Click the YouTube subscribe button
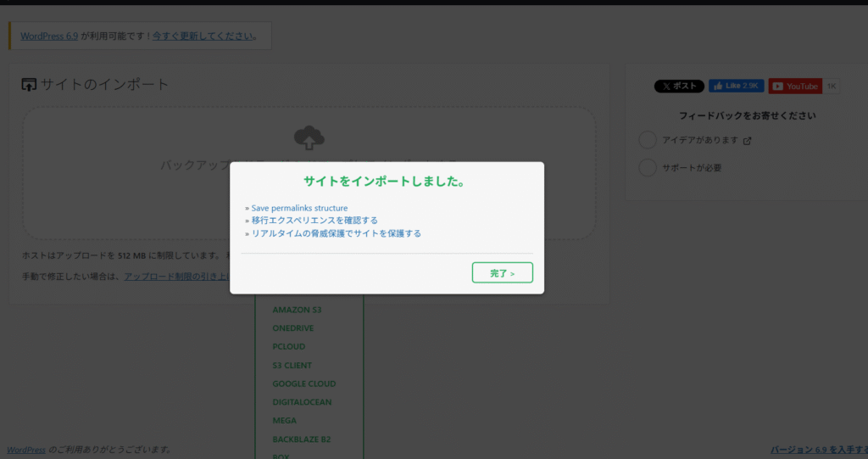 pos(795,86)
